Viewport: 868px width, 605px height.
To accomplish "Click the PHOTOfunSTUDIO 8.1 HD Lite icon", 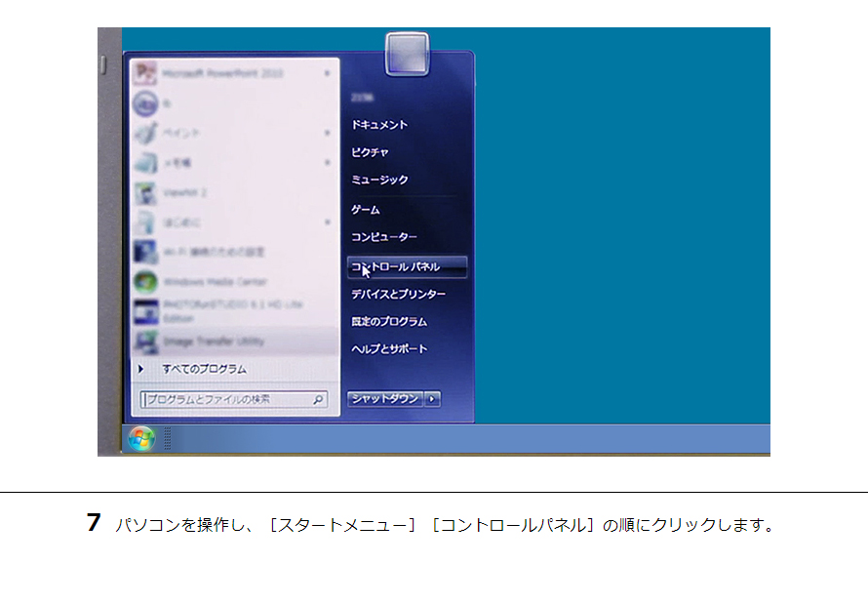I will 145,310.
